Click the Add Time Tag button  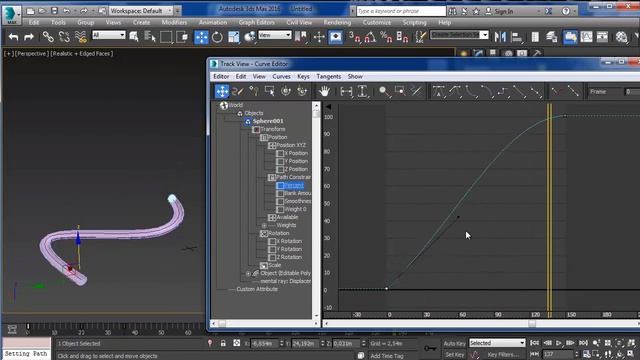coord(387,356)
